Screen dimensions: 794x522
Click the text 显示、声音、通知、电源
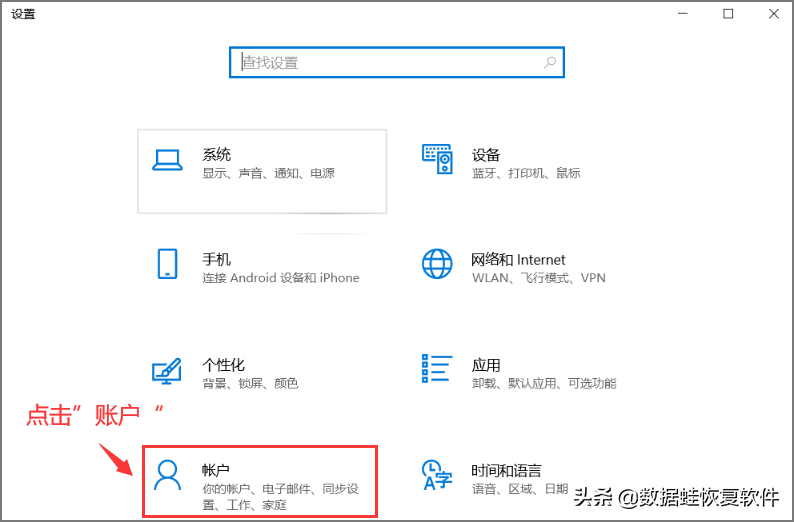[268, 174]
